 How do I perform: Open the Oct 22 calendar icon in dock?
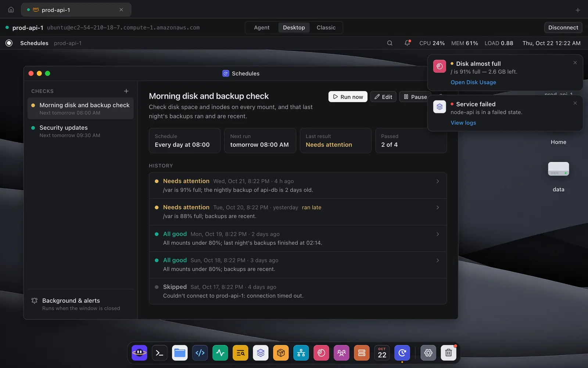tap(382, 353)
